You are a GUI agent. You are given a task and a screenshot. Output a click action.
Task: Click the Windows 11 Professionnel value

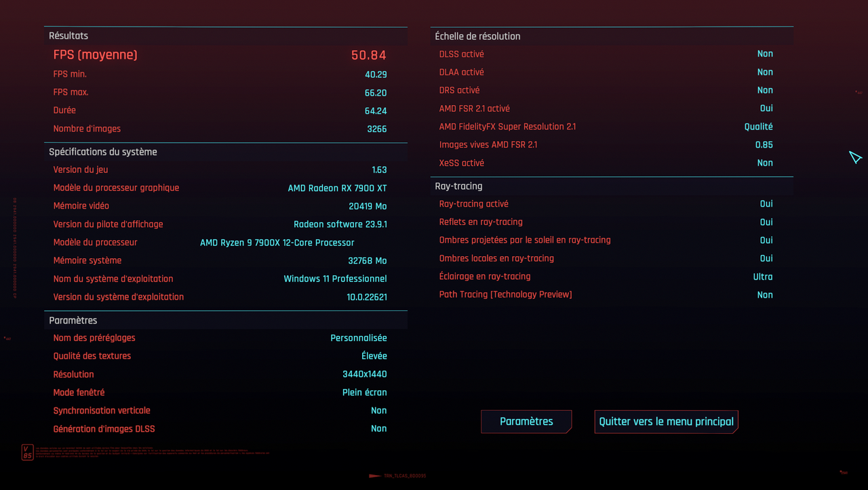[336, 279]
